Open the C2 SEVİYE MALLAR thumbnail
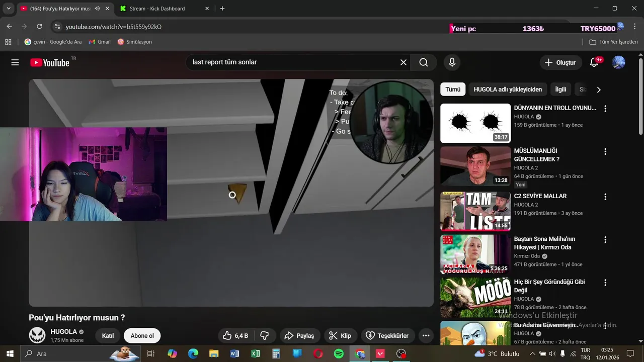The width and height of the screenshot is (644, 362). click(475, 211)
